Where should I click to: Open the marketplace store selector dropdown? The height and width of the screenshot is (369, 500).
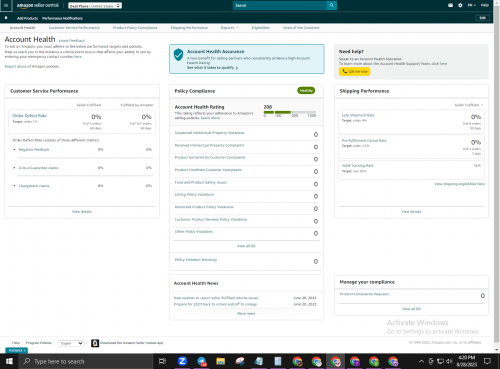tap(95, 6)
